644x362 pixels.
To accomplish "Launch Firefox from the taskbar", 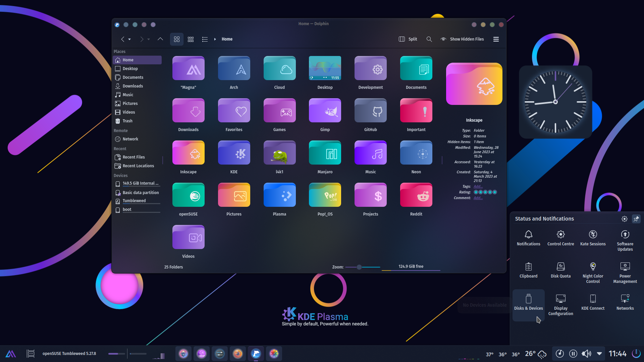I will (238, 354).
